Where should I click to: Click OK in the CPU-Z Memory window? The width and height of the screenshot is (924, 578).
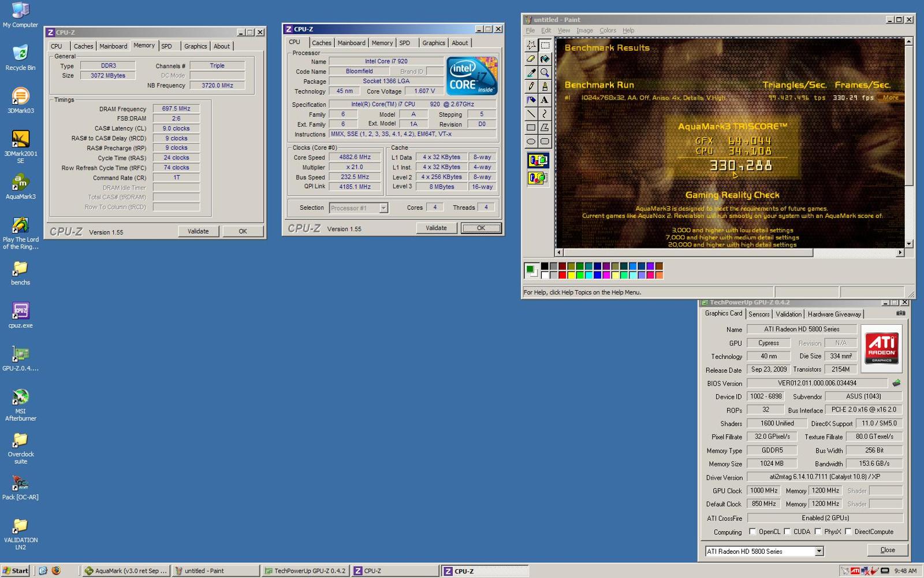243,231
